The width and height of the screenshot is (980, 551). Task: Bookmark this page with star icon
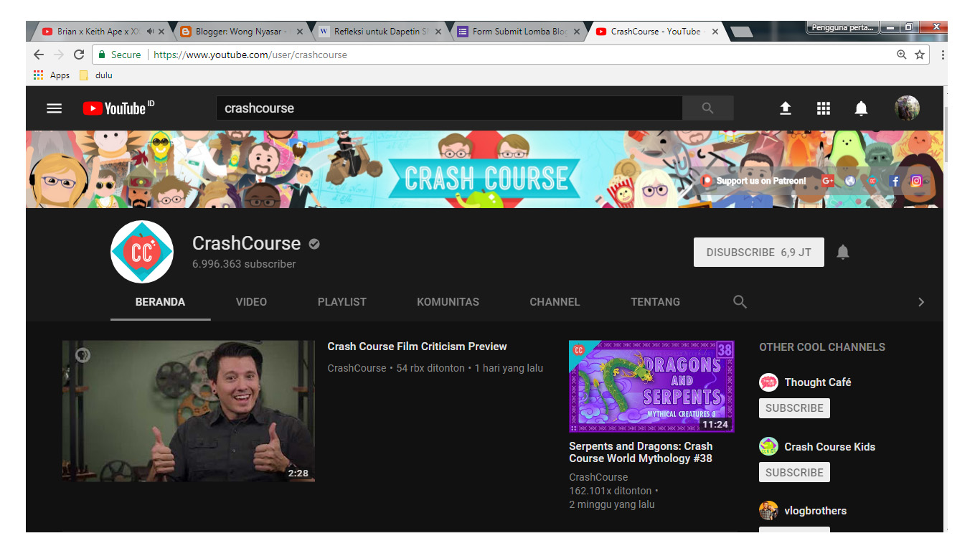click(920, 55)
